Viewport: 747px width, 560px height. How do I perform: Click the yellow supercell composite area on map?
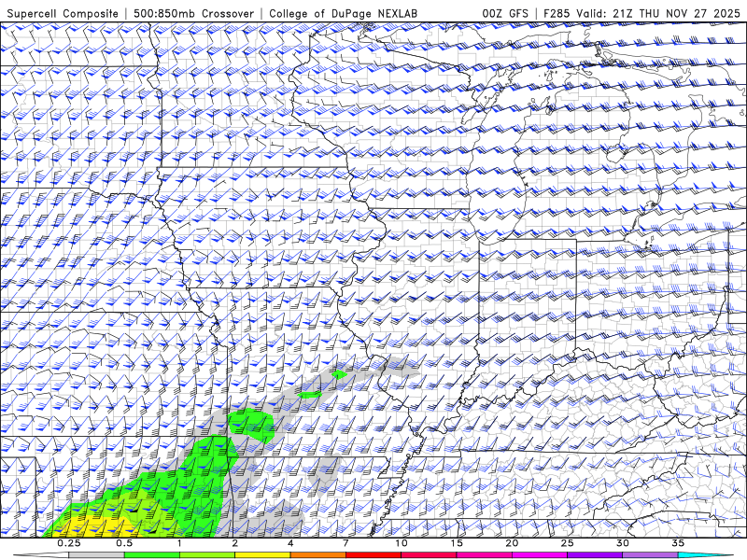coord(98,527)
